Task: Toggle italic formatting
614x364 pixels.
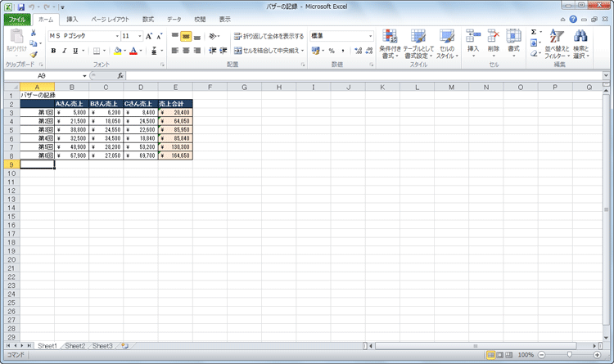Action: click(x=65, y=51)
